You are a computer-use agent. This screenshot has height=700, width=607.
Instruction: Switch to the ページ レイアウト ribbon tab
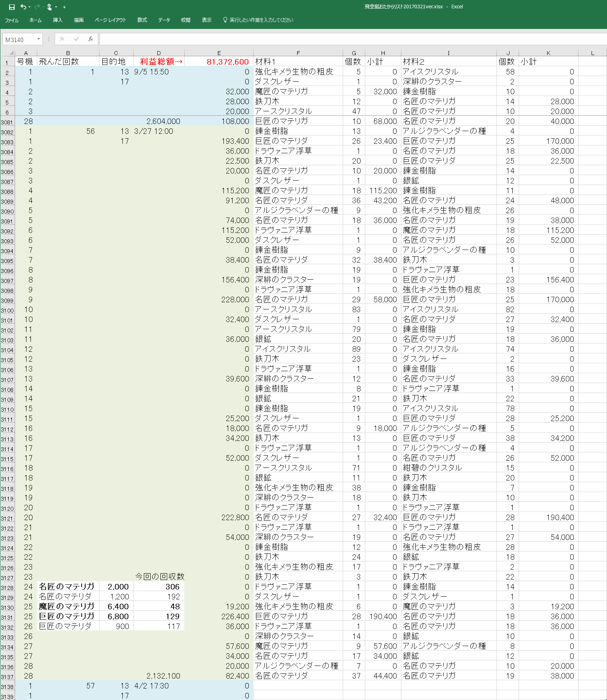coord(110,20)
